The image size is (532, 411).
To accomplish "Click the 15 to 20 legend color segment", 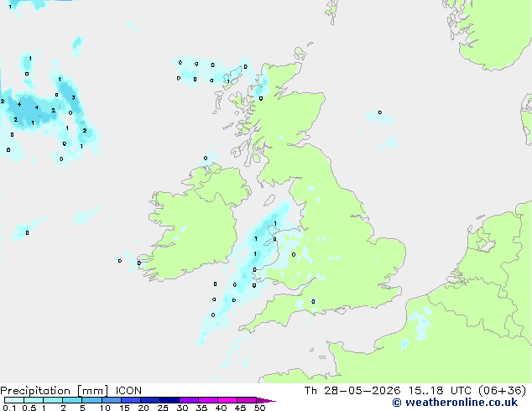I will pos(131,400).
